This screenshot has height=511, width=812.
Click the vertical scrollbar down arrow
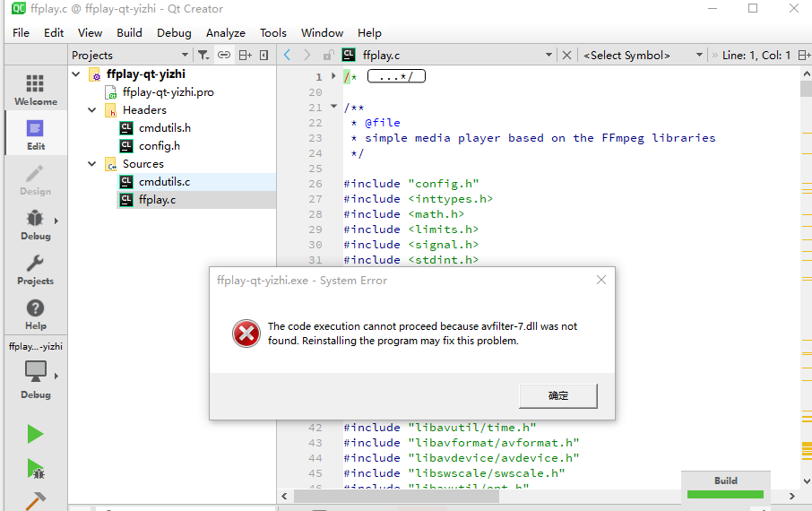(807, 481)
